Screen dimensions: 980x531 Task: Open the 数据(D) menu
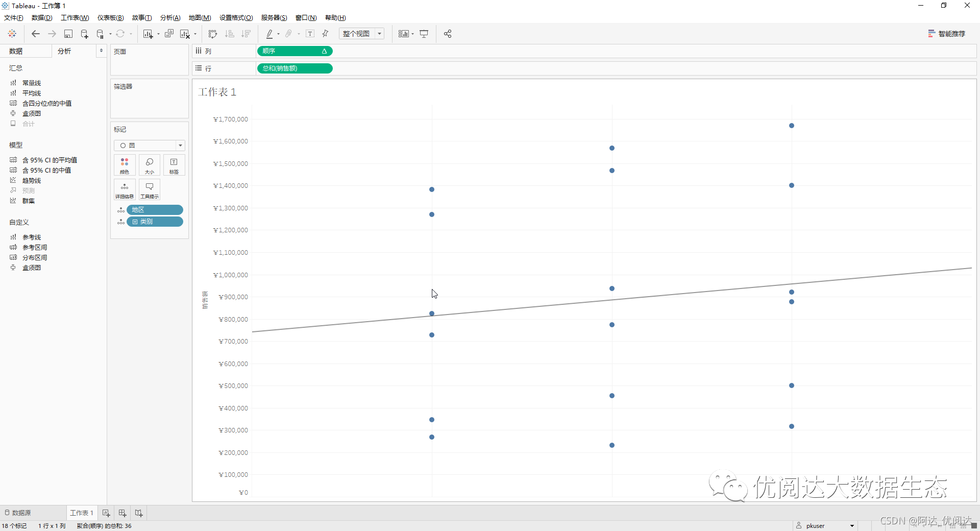(x=42, y=18)
